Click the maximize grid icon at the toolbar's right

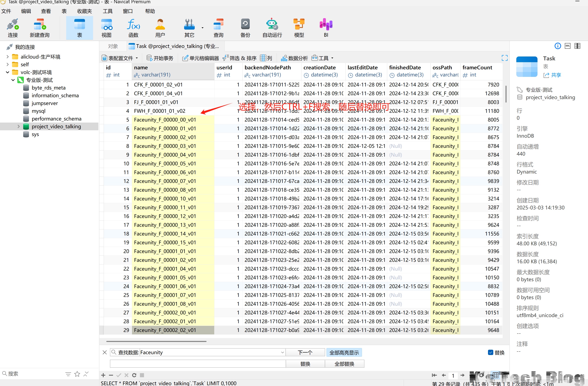(504, 58)
